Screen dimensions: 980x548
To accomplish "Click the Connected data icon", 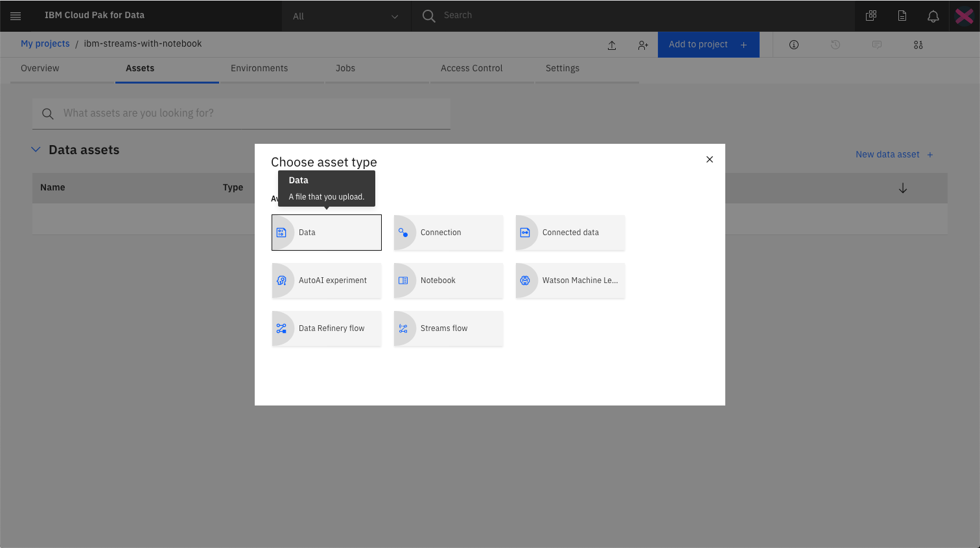I will point(525,233).
